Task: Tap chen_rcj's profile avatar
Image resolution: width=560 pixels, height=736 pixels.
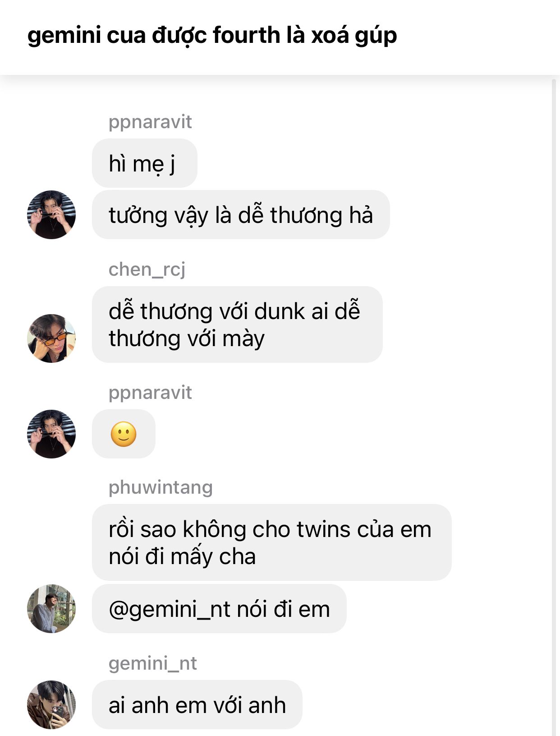Action: (51, 338)
